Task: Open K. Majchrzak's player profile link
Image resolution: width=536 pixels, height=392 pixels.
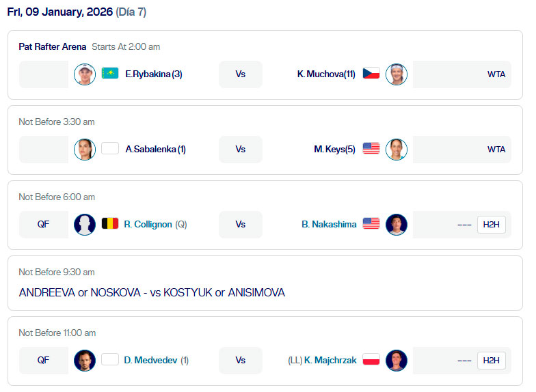Action: coord(330,360)
